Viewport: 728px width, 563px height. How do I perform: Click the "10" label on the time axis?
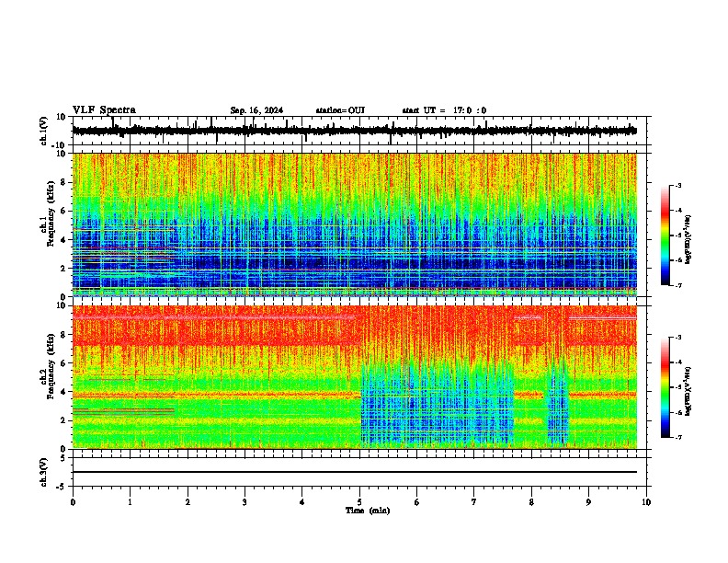(646, 502)
